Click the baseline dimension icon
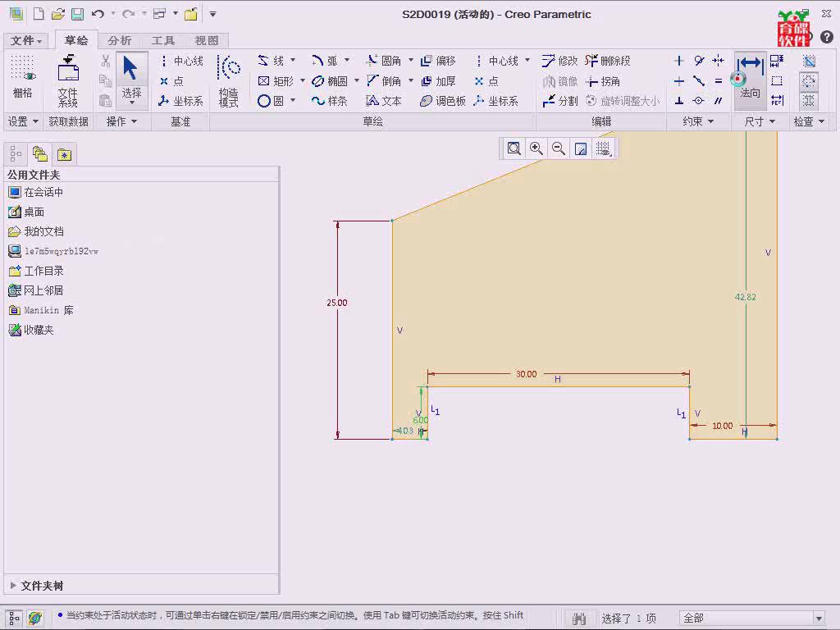This screenshot has height=630, width=840. (x=777, y=61)
